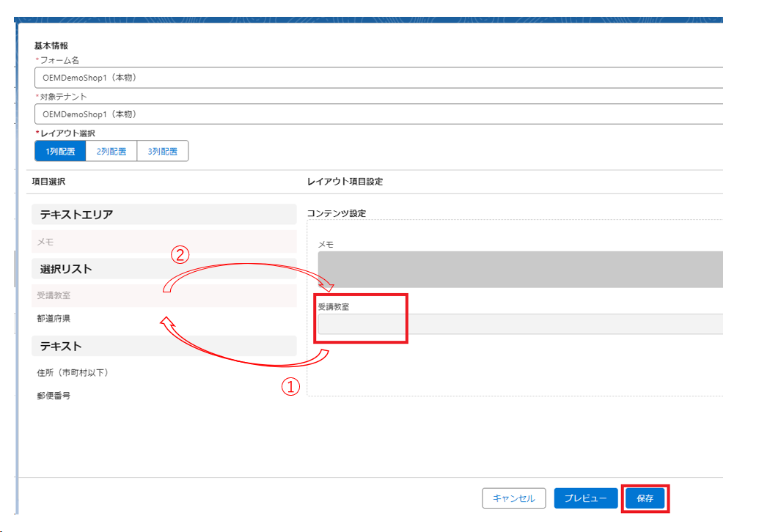The width and height of the screenshot is (770, 532).
Task: Click the フォーム名 input field
Action: click(378, 78)
